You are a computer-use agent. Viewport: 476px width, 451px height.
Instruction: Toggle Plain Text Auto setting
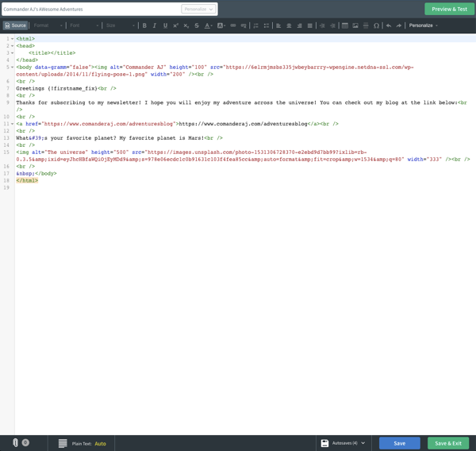point(100,444)
